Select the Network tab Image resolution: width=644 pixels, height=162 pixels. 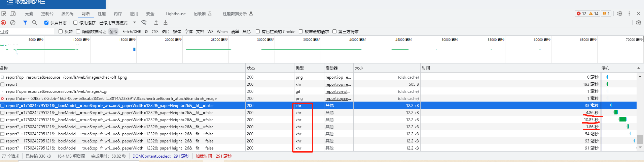click(85, 13)
